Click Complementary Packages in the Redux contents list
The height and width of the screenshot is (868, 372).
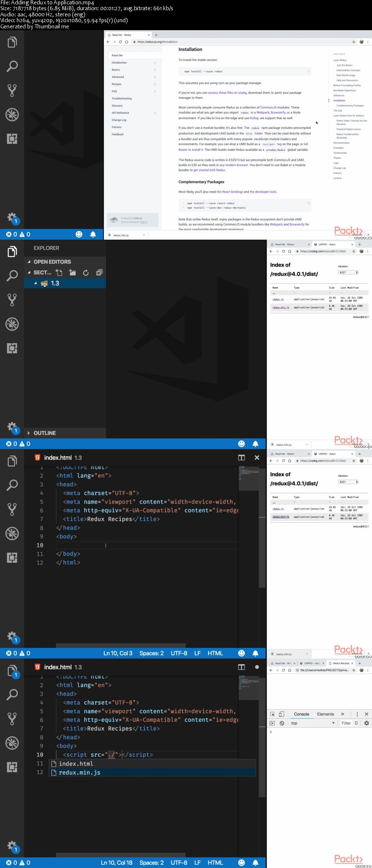[x=350, y=105]
